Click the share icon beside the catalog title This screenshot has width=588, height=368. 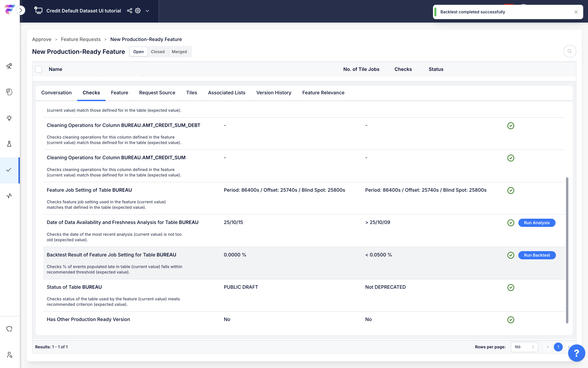(130, 11)
